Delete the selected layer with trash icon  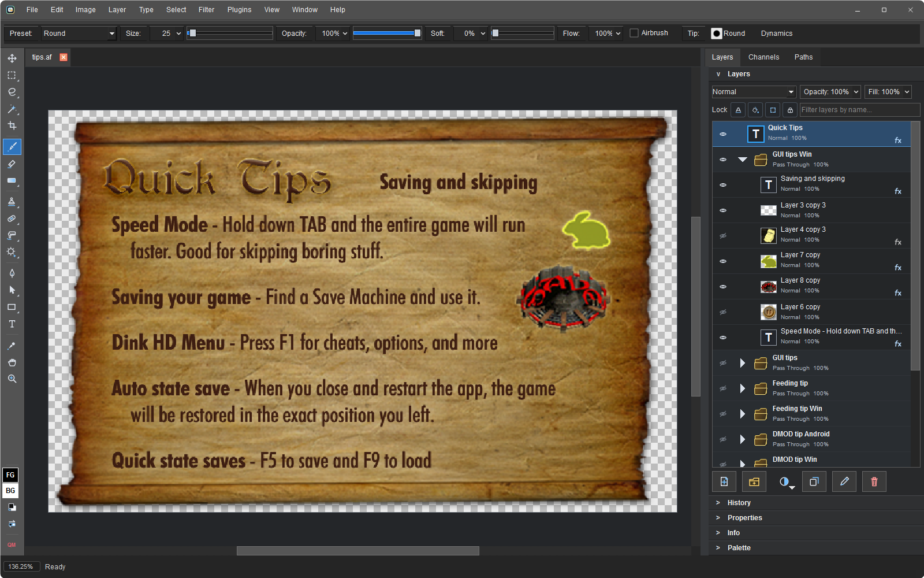pyautogui.click(x=874, y=481)
